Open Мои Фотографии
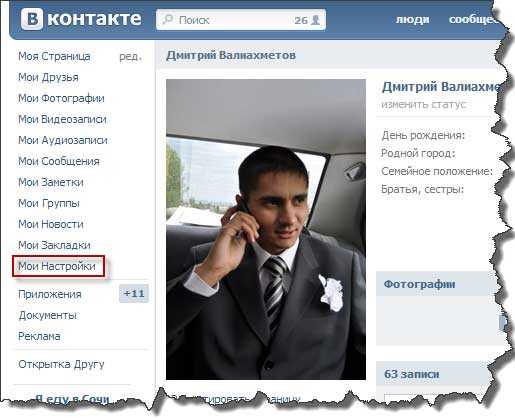 click(x=61, y=98)
